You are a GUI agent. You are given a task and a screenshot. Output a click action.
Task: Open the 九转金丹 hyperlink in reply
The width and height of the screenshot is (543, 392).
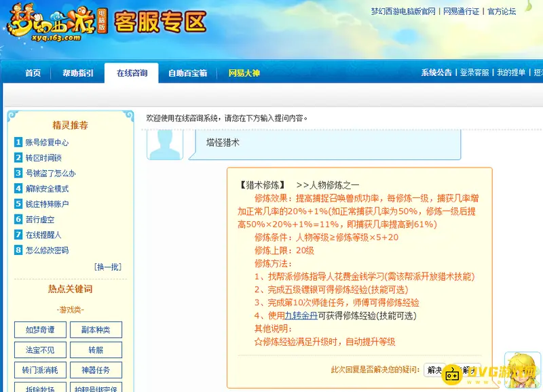coord(301,315)
